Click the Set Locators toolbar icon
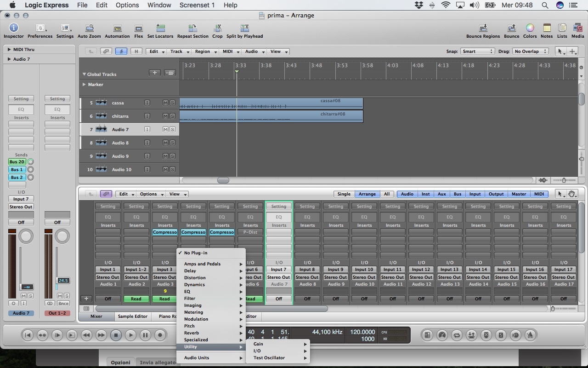Viewport: 588px width, 368px height. [160, 31]
